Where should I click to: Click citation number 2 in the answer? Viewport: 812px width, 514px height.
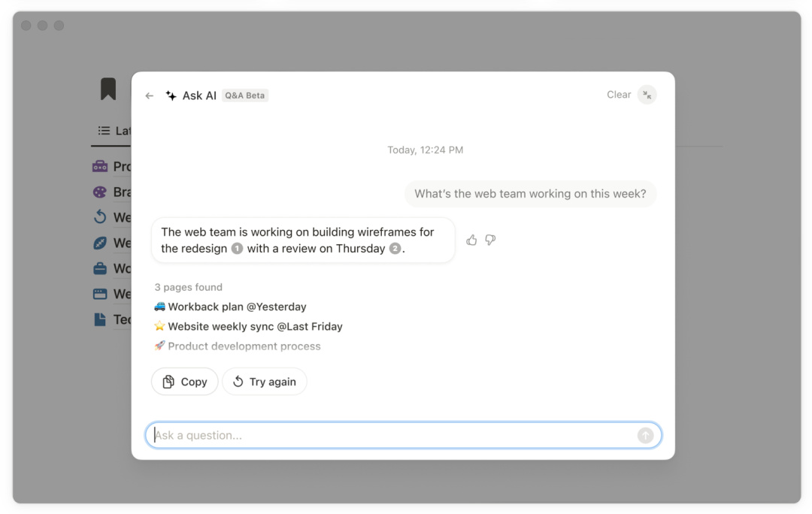(x=395, y=249)
